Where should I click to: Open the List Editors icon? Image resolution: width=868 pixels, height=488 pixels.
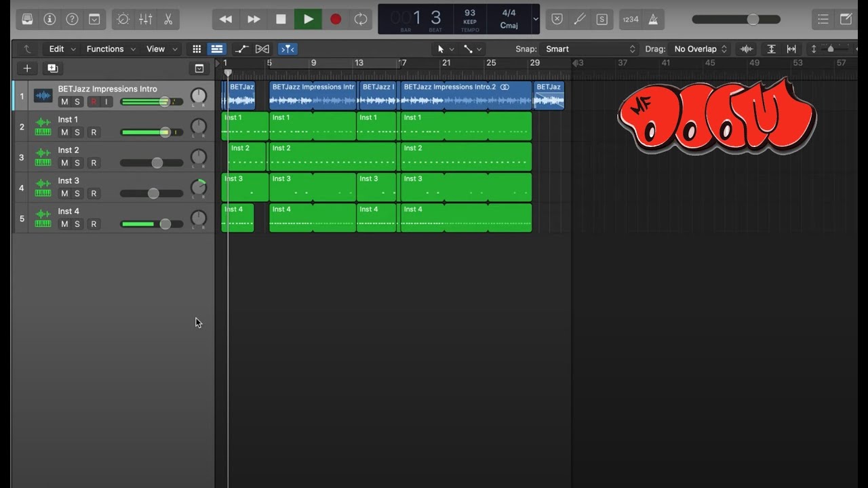(823, 19)
